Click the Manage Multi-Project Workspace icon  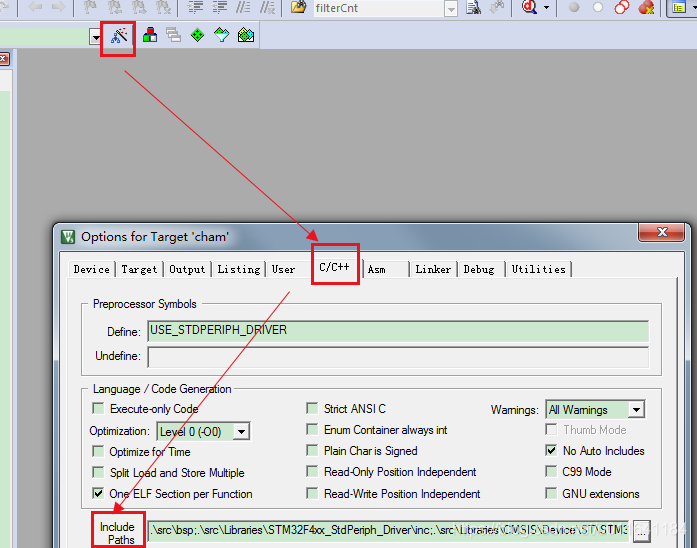[173, 35]
